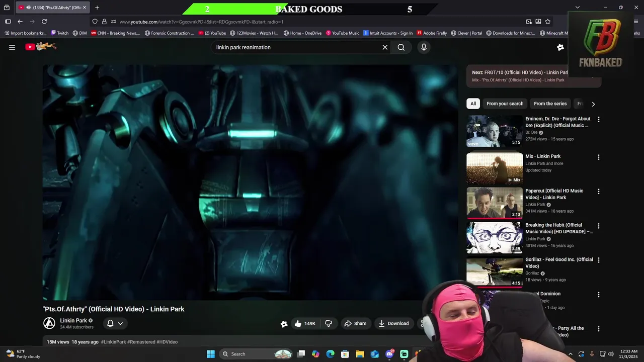
Task: Go back in browser history
Action: coord(20,22)
